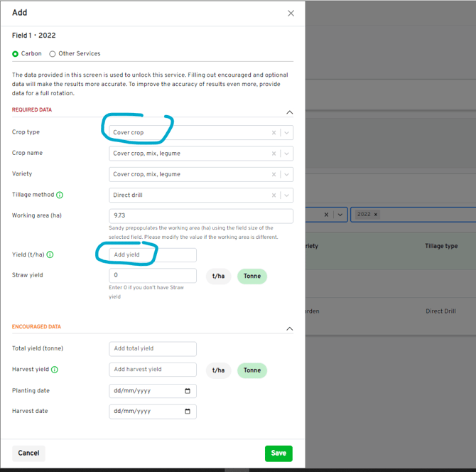Switch Straw yield unit to t/ha

click(219, 277)
